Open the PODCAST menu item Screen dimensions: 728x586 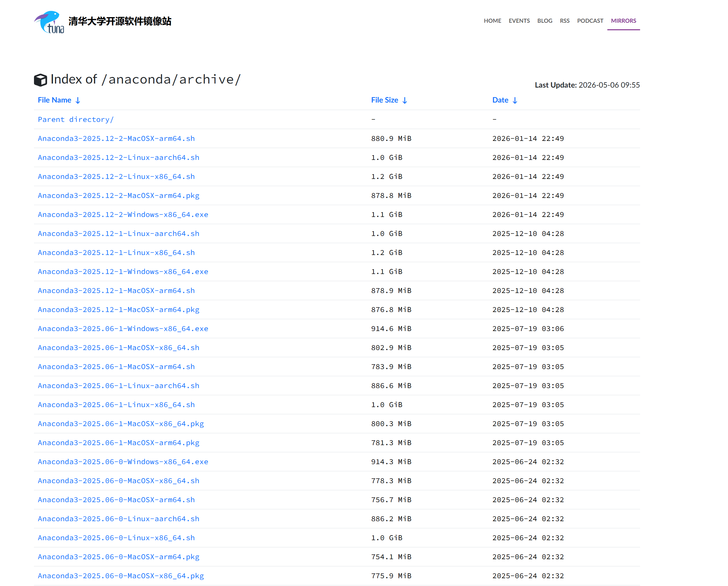coord(590,21)
